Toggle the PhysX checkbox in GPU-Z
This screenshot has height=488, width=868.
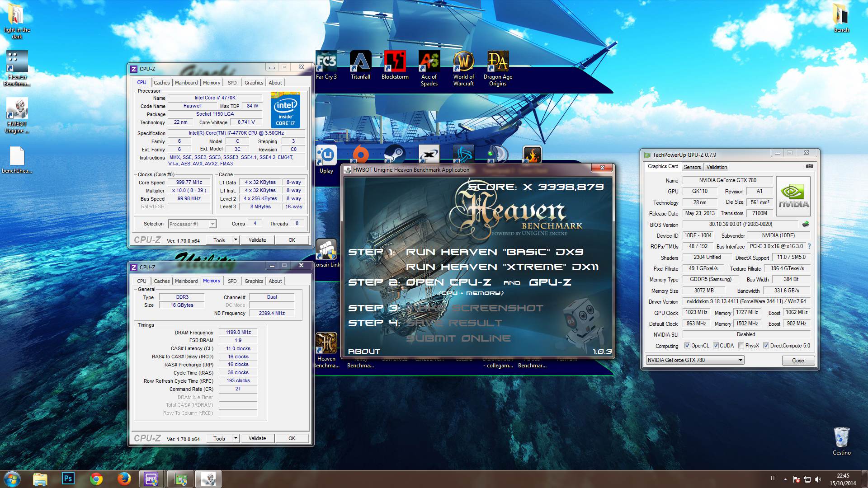click(741, 346)
